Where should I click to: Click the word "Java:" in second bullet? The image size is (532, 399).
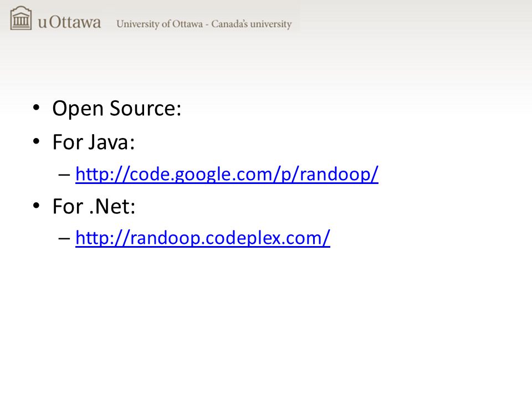[x=111, y=142]
